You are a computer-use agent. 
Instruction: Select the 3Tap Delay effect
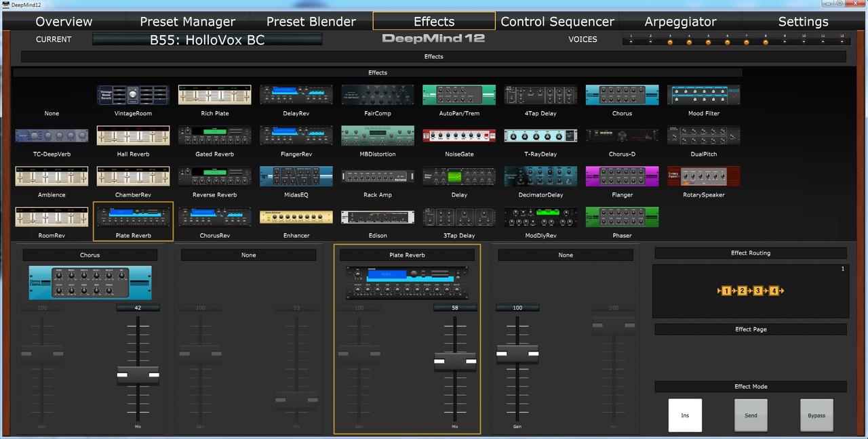click(459, 217)
